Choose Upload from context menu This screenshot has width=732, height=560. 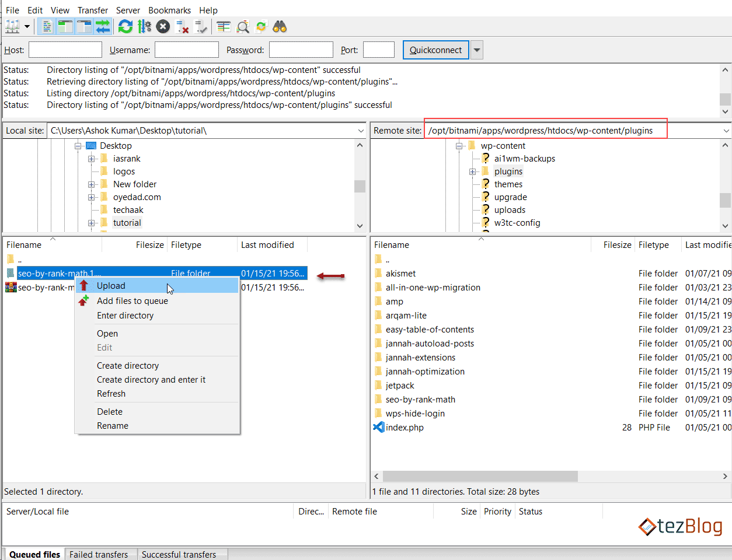coord(157,286)
